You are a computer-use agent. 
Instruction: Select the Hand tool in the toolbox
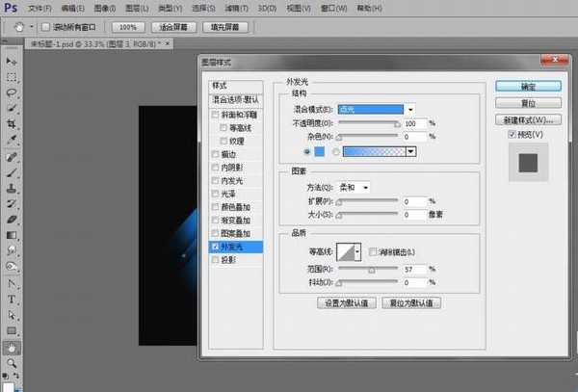[x=12, y=347]
